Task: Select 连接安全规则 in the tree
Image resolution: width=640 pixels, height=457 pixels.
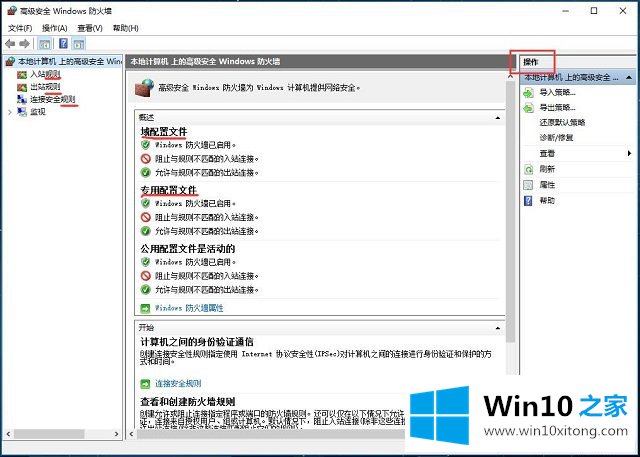Action: click(x=53, y=99)
